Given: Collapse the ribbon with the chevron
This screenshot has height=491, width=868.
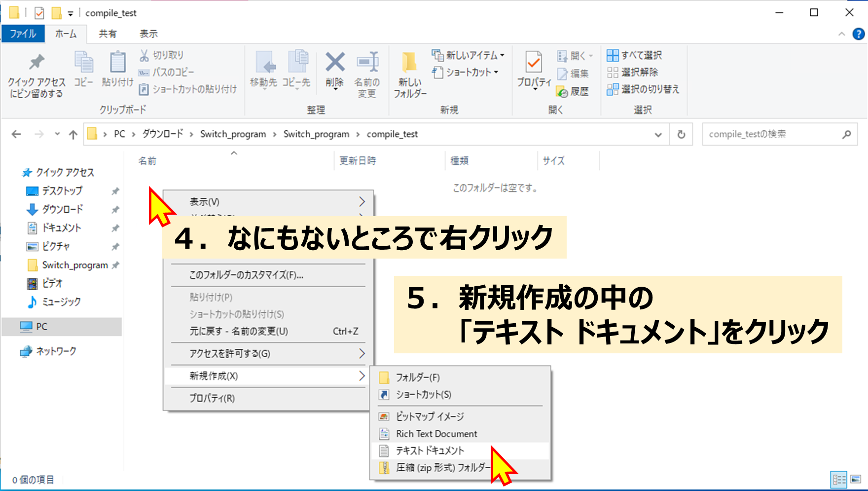Looking at the screenshot, I should point(841,34).
